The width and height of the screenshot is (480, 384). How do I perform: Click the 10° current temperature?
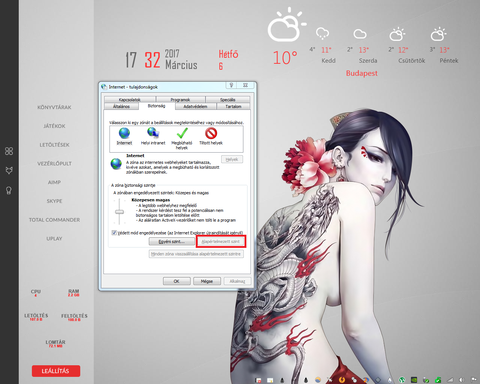[x=285, y=58]
